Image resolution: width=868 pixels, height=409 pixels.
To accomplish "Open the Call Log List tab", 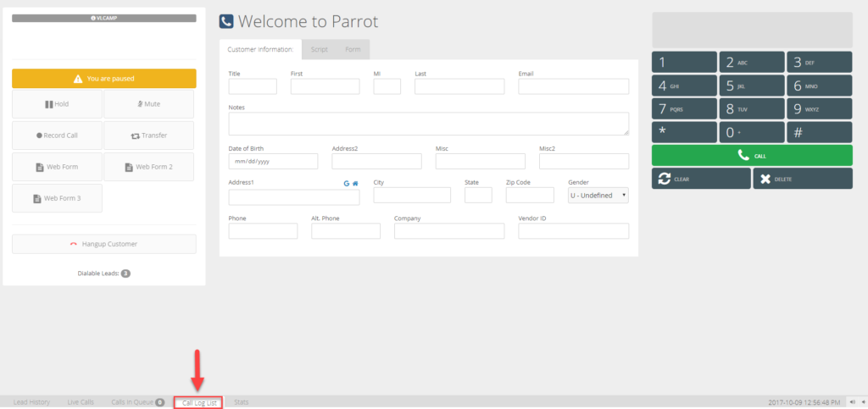I will click(x=198, y=403).
